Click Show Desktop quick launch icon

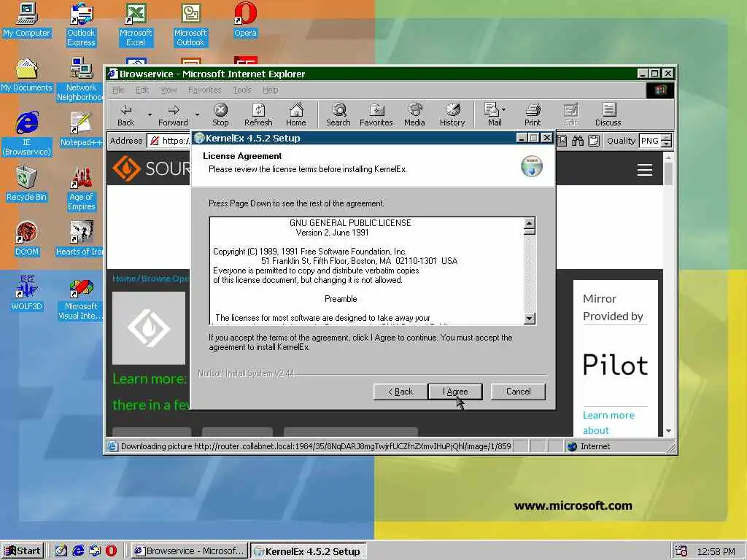point(61,551)
